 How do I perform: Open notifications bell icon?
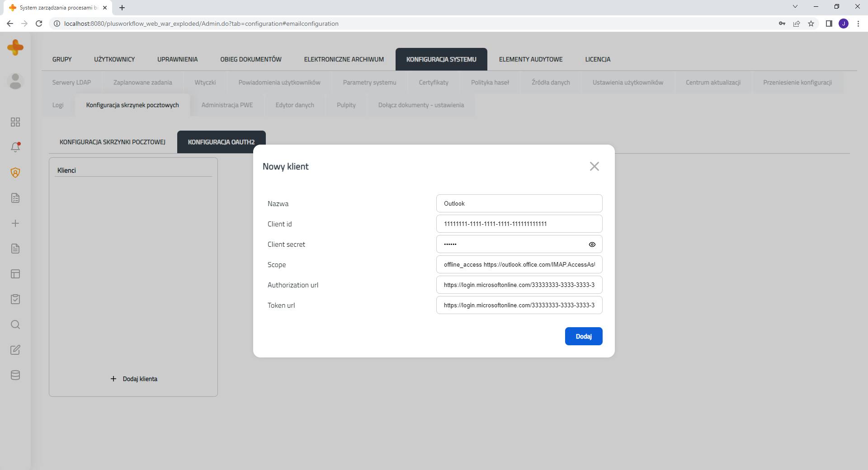click(x=15, y=147)
